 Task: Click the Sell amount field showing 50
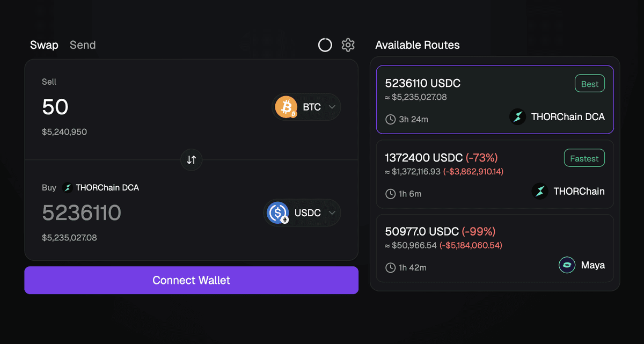pos(55,107)
